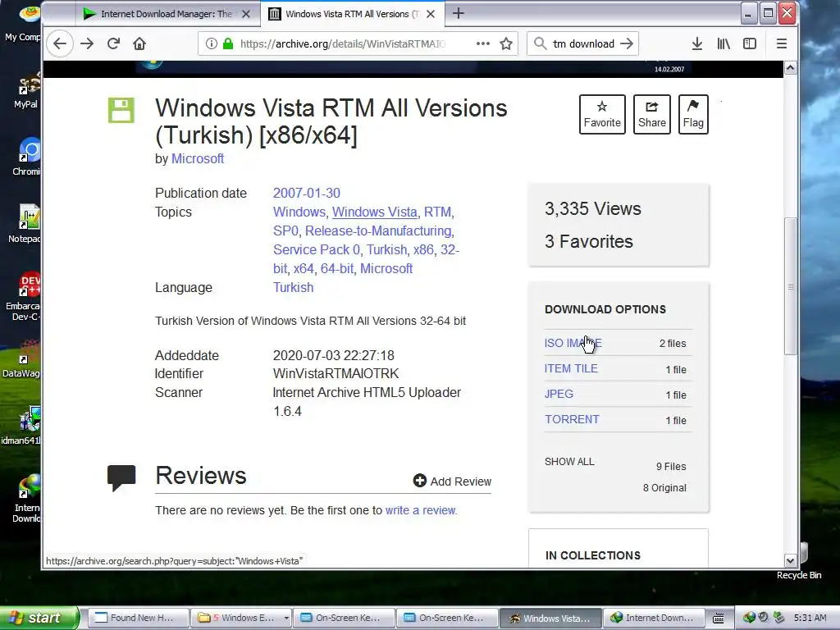840x630 pixels.
Task: Open the 'RTM' topic link
Action: coord(437,212)
